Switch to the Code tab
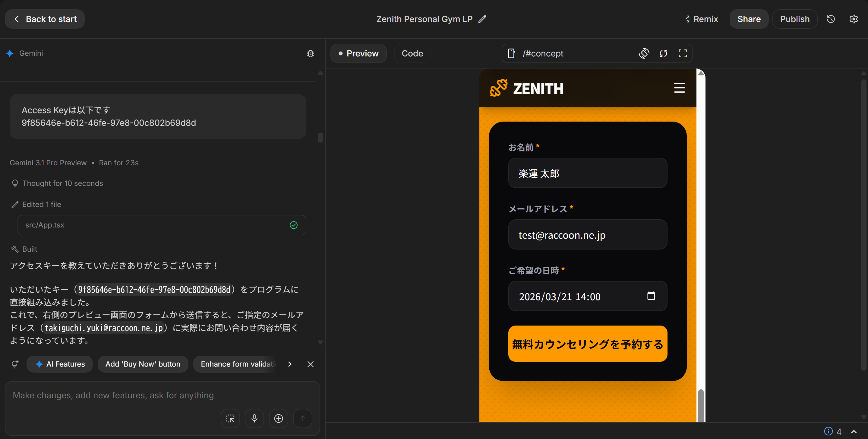The width and height of the screenshot is (868, 439). (412, 53)
